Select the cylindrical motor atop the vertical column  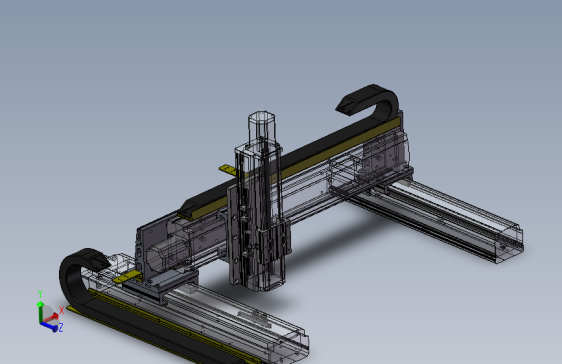(x=262, y=126)
